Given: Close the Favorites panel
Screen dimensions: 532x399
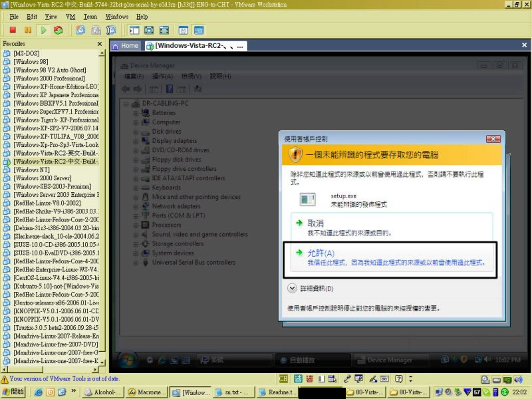Looking at the screenshot, I should coord(99,44).
